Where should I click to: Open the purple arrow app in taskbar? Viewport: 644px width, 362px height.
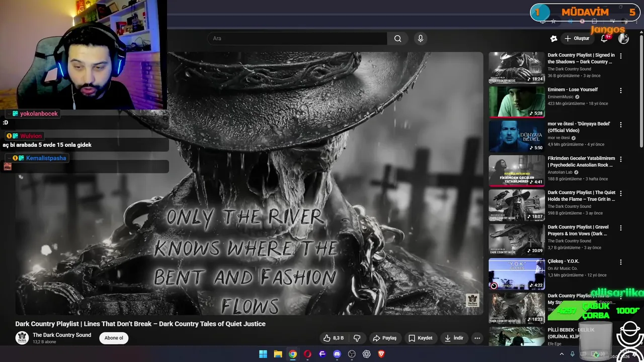[x=323, y=354]
